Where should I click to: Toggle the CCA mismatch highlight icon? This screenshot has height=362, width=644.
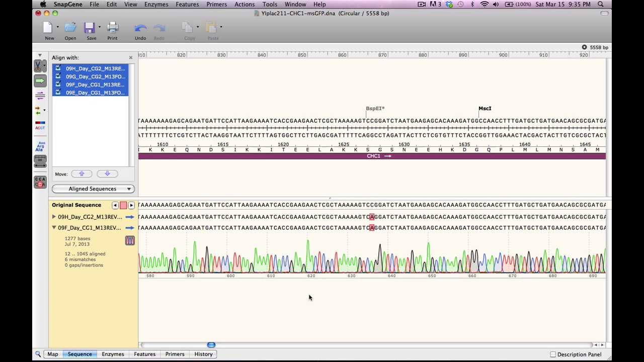pyautogui.click(x=40, y=182)
